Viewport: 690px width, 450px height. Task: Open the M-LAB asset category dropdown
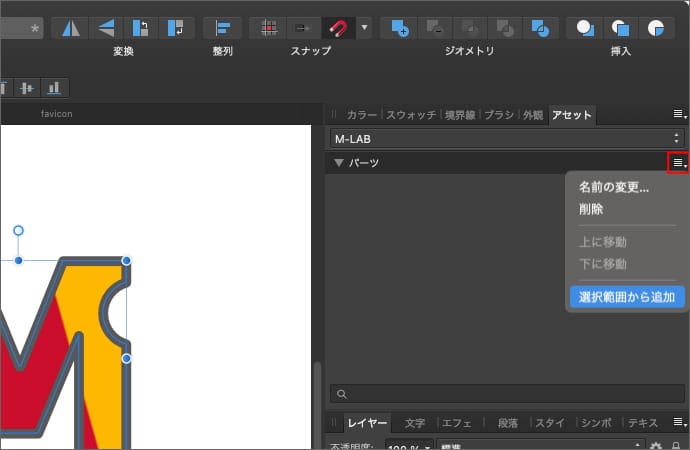coord(507,138)
